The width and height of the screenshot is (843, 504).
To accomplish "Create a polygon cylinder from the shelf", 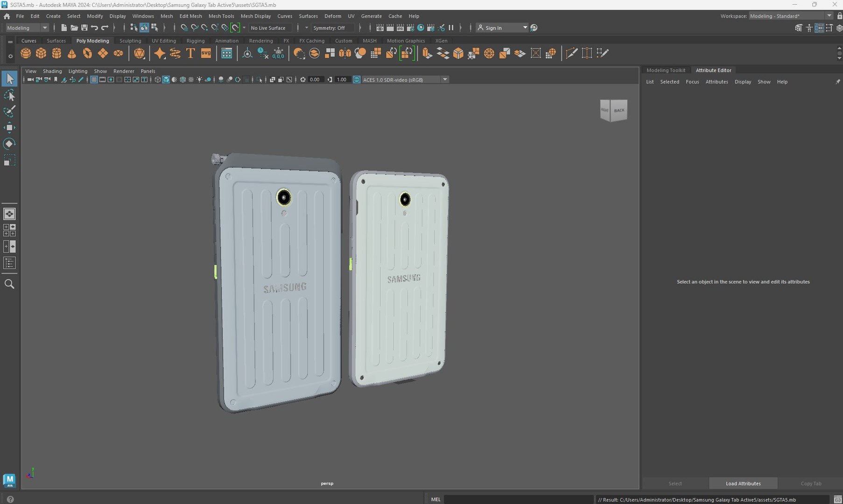I will (x=56, y=53).
